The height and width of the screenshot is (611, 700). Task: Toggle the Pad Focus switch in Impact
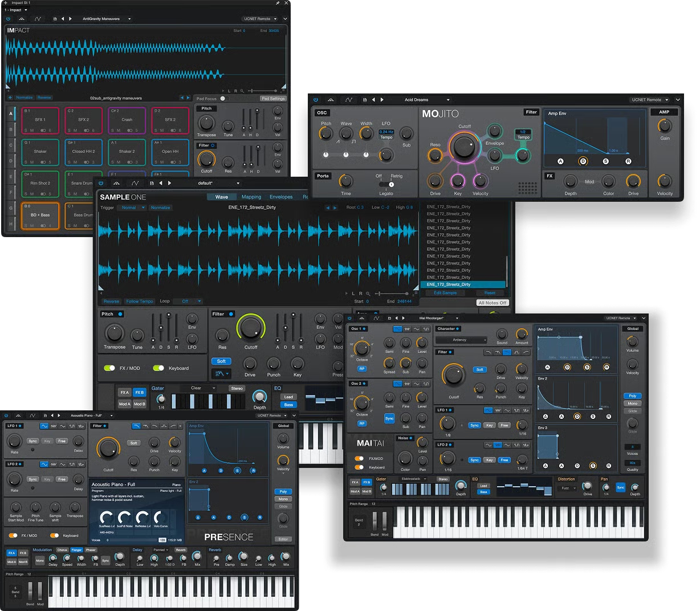point(223,99)
